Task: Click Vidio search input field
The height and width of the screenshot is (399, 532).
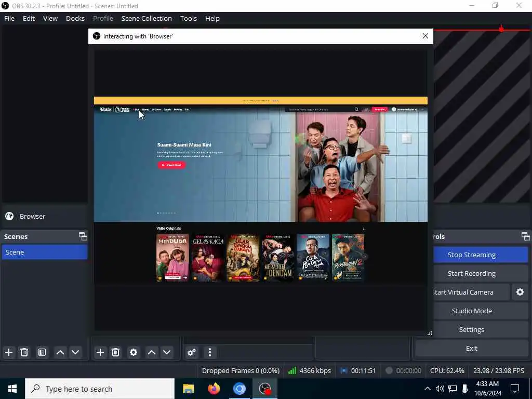Action: (319, 110)
